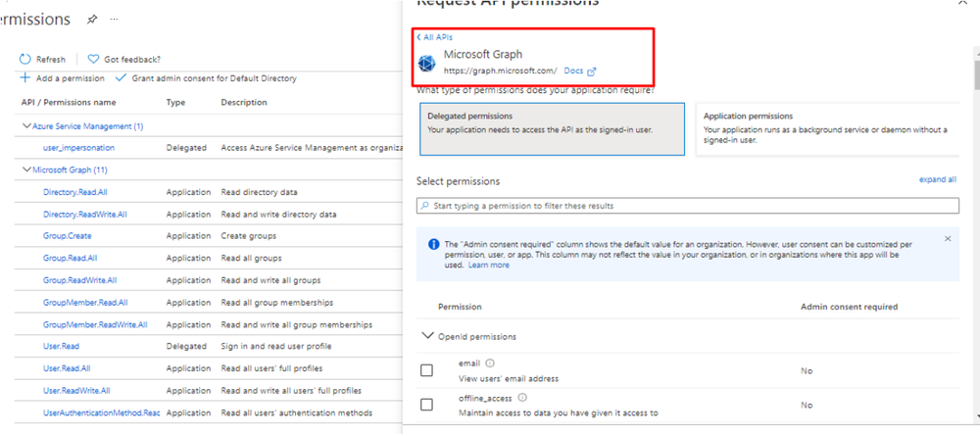Click the permission filter search box
This screenshot has height=436, width=980.
687,206
